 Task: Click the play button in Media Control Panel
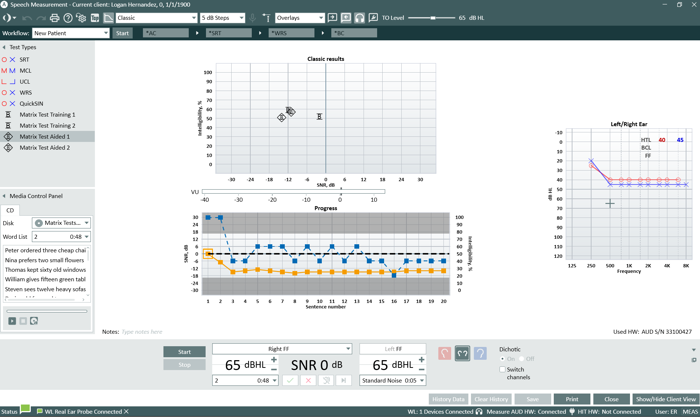point(12,321)
